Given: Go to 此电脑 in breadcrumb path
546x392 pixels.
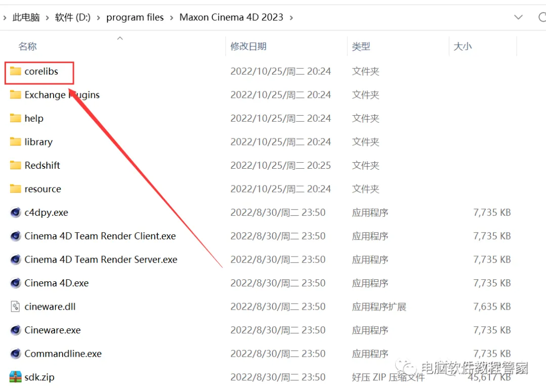Looking at the screenshot, I should tap(26, 17).
